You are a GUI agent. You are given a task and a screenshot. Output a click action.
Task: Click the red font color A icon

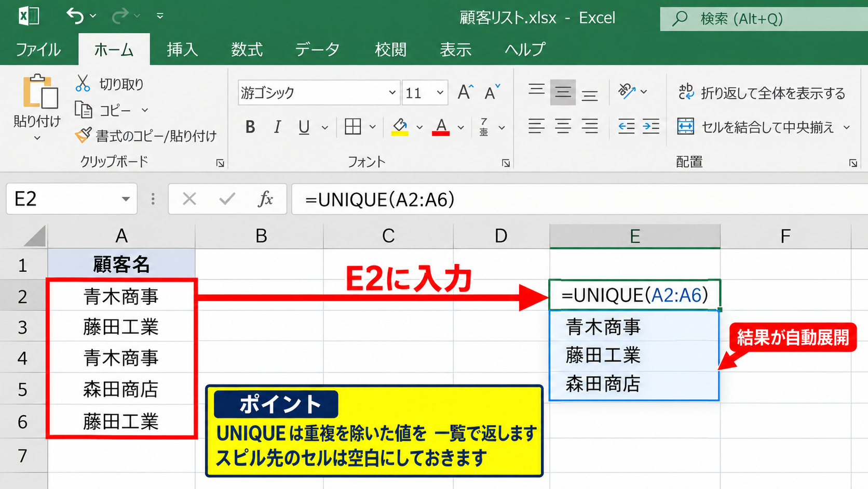(x=441, y=126)
